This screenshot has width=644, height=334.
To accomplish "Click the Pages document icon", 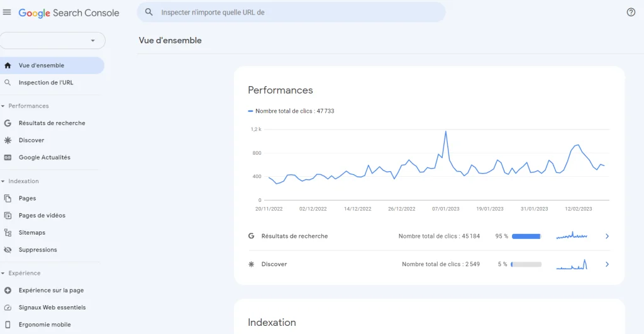I will tap(8, 198).
